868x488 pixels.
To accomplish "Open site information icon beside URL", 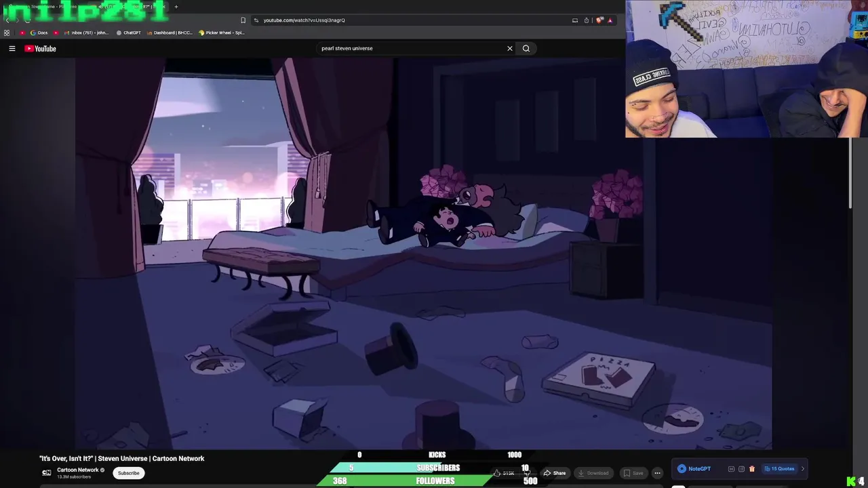I will [x=256, y=20].
